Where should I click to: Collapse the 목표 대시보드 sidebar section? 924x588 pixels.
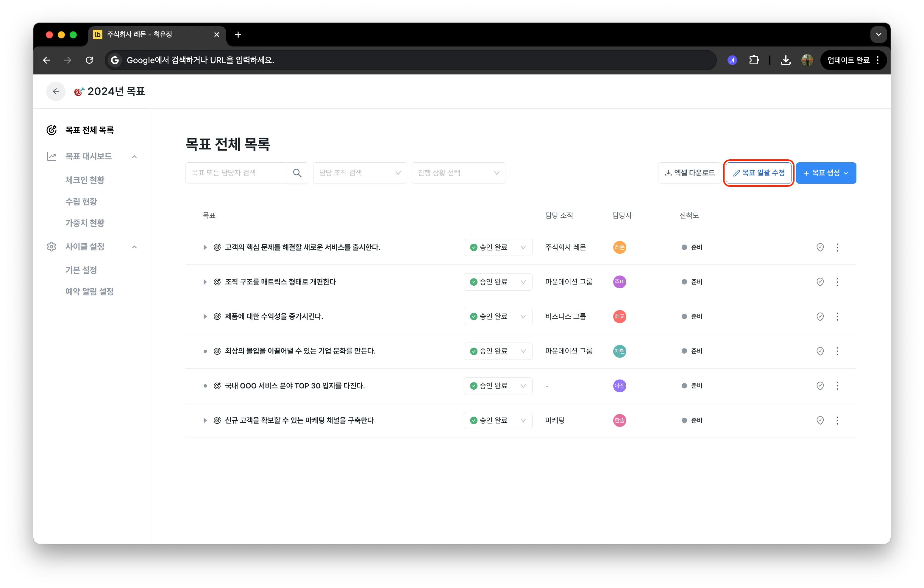tap(134, 157)
